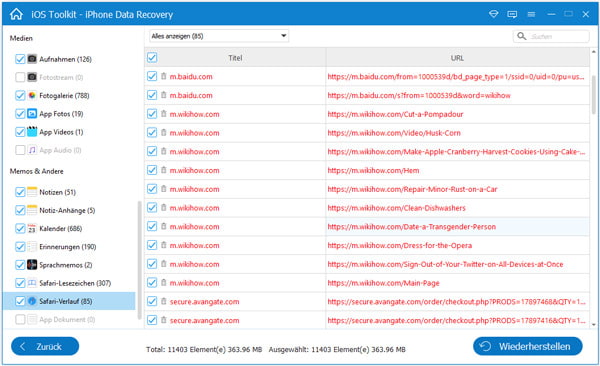The image size is (600, 366).
Task: Open the feedback chat icon in title bar
Action: [x=512, y=14]
